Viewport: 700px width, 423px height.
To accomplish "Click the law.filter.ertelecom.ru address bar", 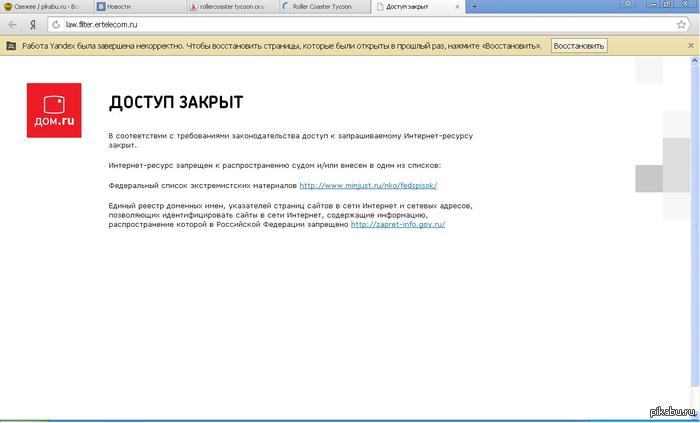I will click(x=300, y=23).
